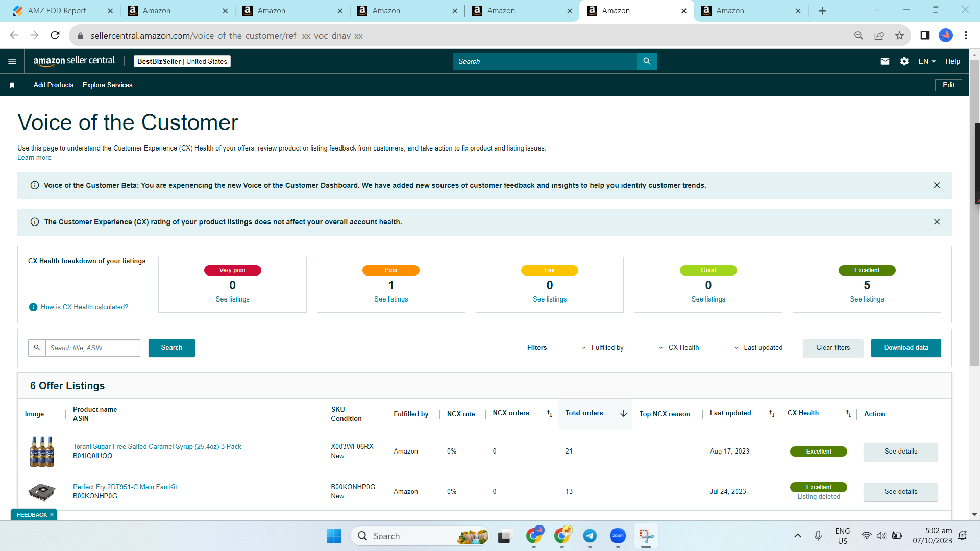This screenshot has width=980, height=551.
Task: See listings under Very poor
Action: (x=232, y=299)
